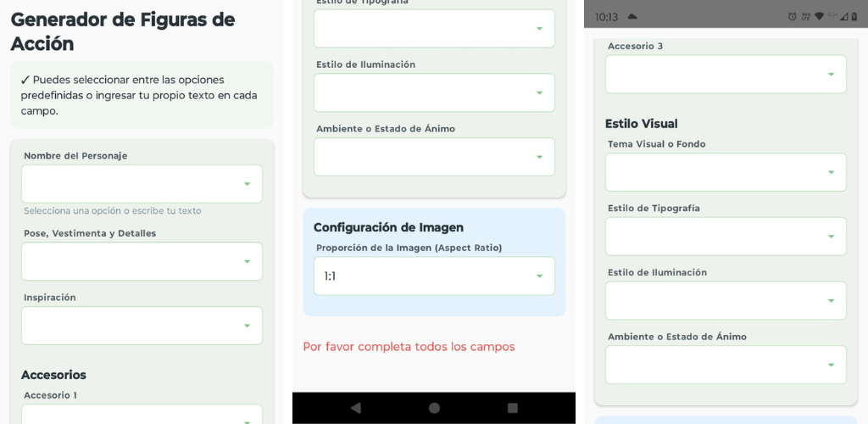Click Estilo de Tipografía field under Estilo Visual heading
868x424 pixels.
pyautogui.click(x=726, y=237)
